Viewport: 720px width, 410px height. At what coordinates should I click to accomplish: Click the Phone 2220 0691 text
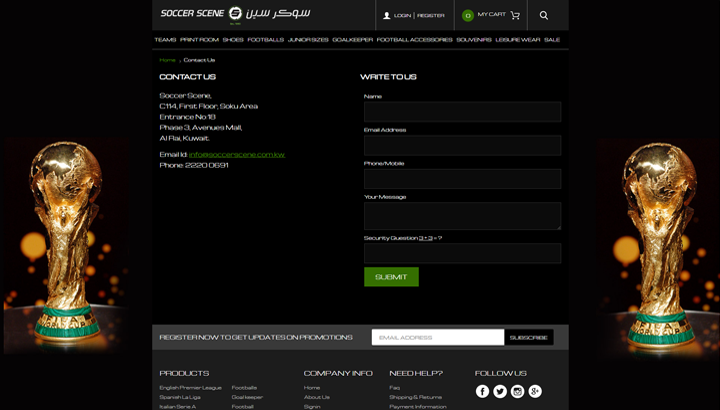pos(194,165)
